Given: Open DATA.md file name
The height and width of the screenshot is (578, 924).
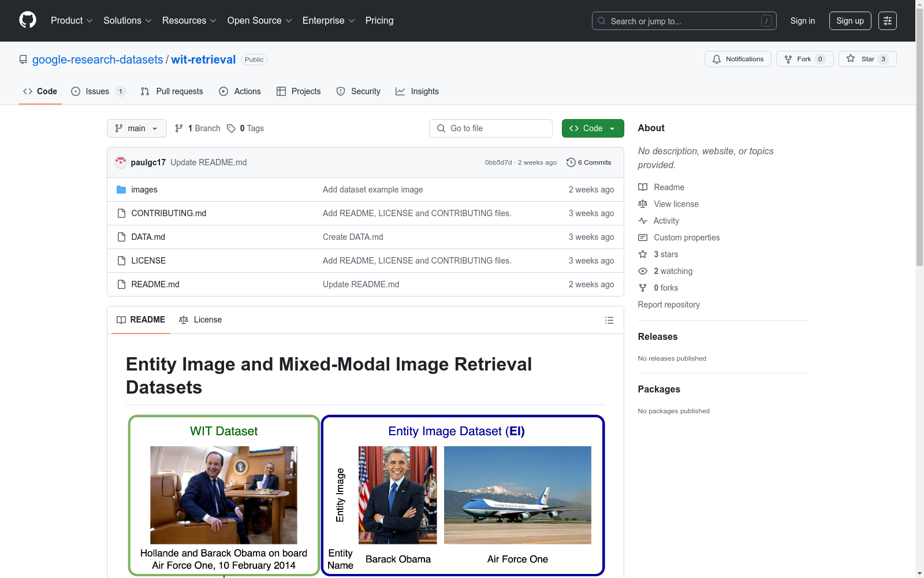Looking at the screenshot, I should pyautogui.click(x=148, y=237).
